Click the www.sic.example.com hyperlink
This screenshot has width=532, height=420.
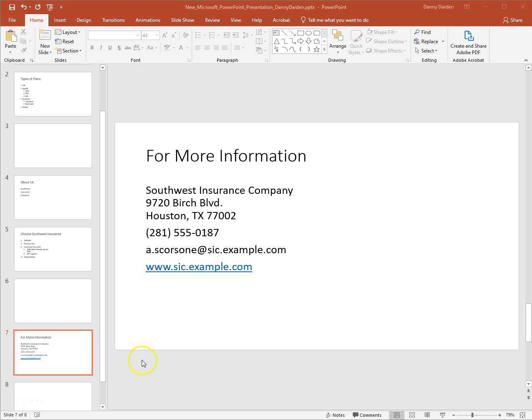199,267
